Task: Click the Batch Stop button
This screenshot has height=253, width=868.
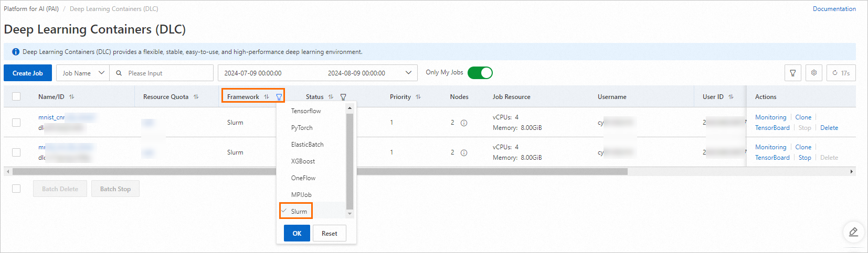Action: pyautogui.click(x=115, y=189)
